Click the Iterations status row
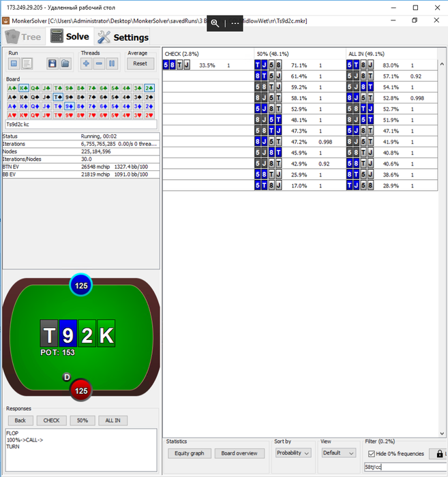The image size is (448, 477). 81,144
